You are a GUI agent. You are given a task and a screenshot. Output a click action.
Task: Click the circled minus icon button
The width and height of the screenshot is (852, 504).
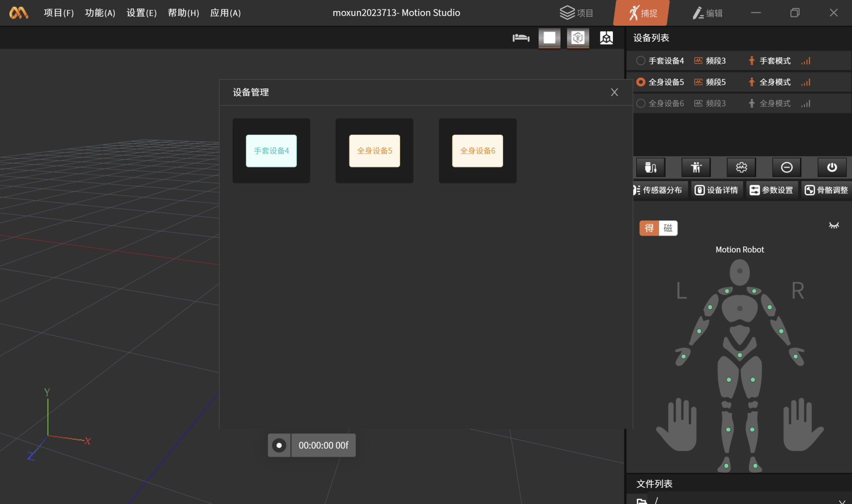pos(786,168)
